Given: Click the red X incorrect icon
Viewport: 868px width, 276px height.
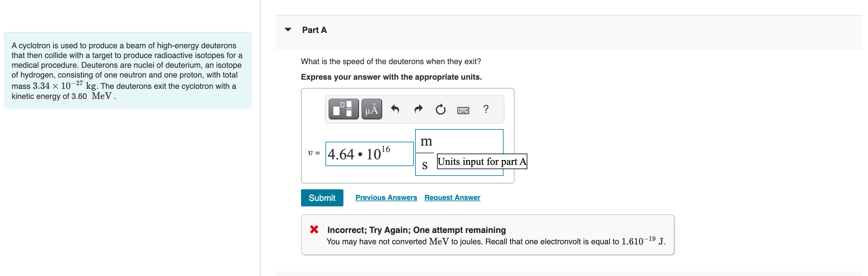Looking at the screenshot, I should (314, 229).
